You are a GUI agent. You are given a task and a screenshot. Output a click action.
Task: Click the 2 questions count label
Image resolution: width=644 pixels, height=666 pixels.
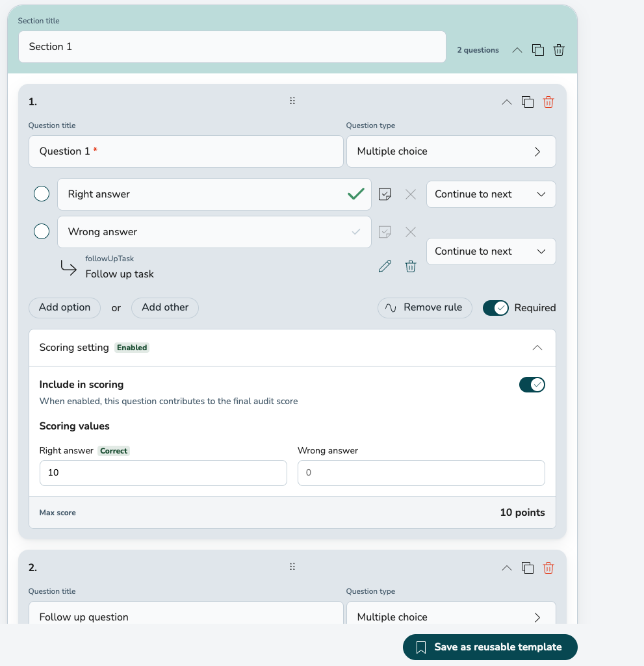pos(478,50)
